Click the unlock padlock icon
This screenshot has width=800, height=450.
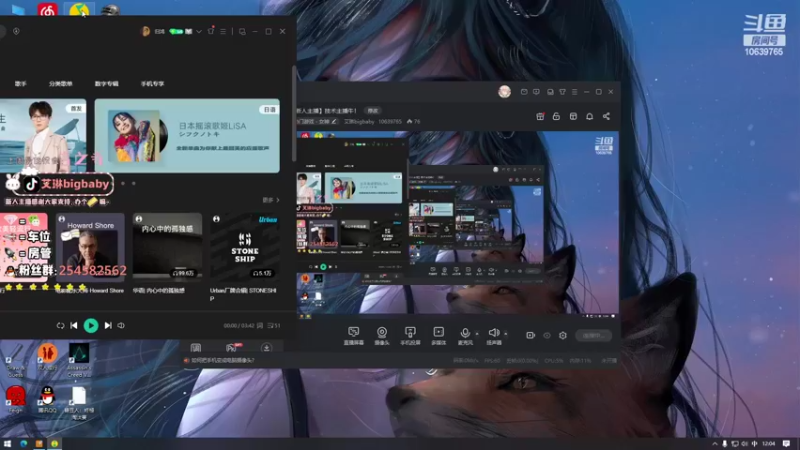[x=557, y=116]
